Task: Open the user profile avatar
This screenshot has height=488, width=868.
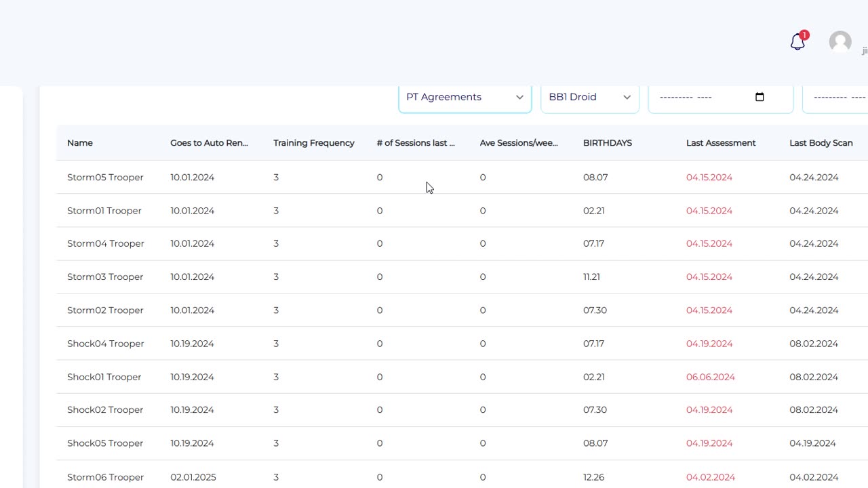Action: [840, 42]
